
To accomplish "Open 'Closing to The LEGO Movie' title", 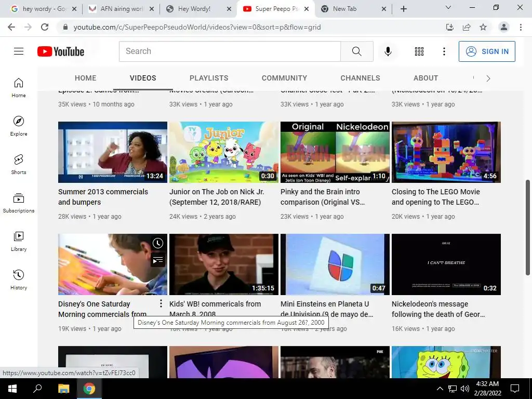I will [x=436, y=197].
